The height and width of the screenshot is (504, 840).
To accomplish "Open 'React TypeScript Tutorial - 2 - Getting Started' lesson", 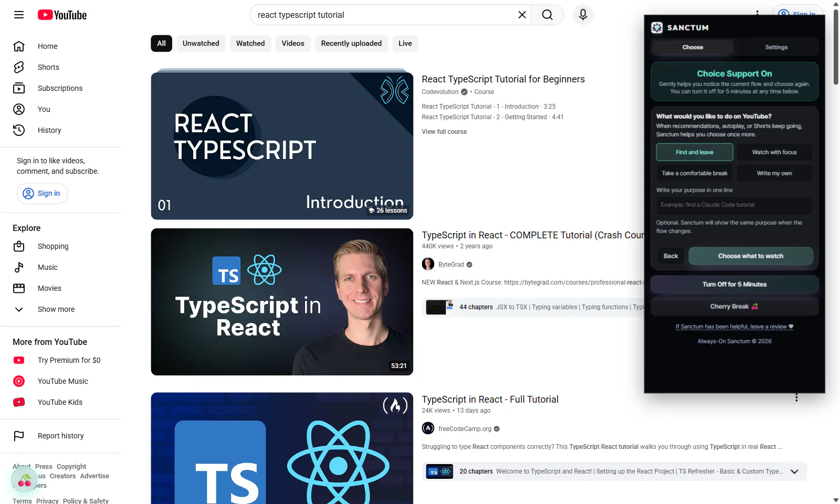I will [x=492, y=117].
